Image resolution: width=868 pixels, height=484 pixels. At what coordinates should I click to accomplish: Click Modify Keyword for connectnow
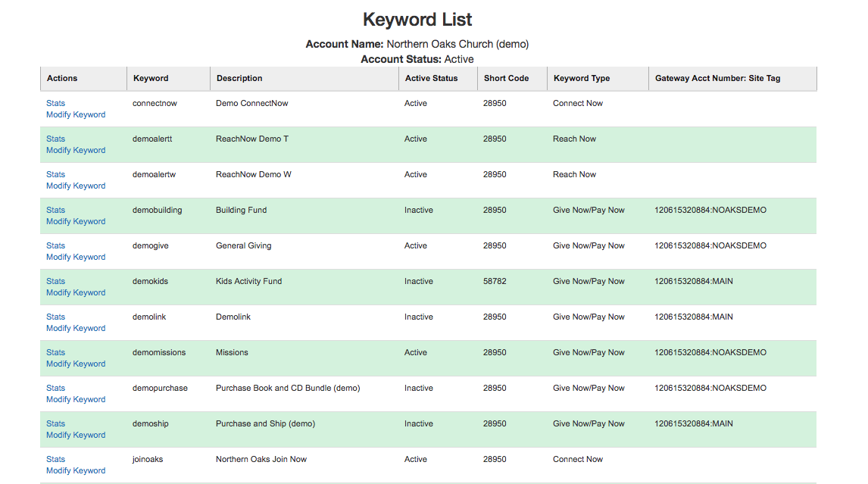click(76, 115)
